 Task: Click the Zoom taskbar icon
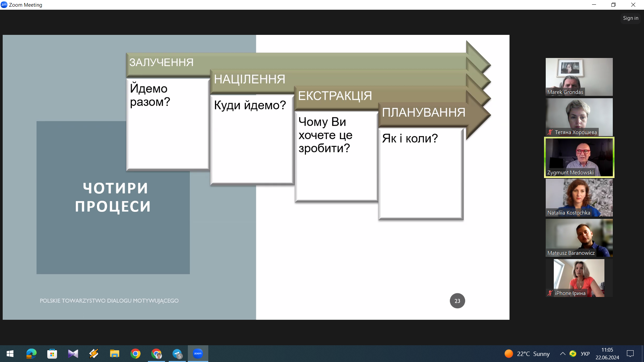pyautogui.click(x=198, y=354)
